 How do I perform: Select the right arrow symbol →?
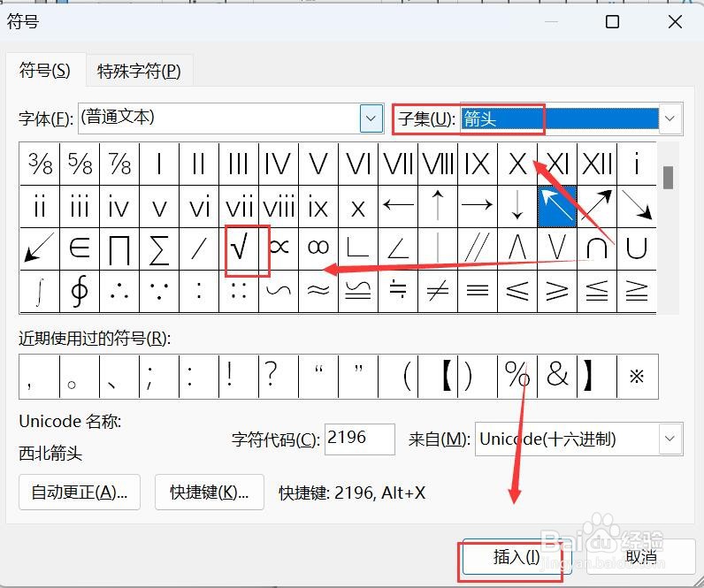click(478, 206)
